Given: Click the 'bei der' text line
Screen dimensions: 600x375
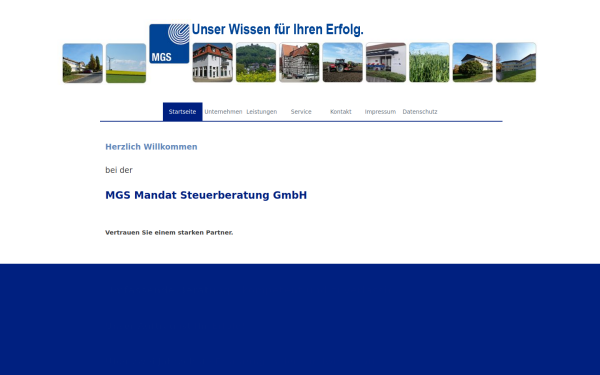Looking at the screenshot, I should [x=119, y=170].
